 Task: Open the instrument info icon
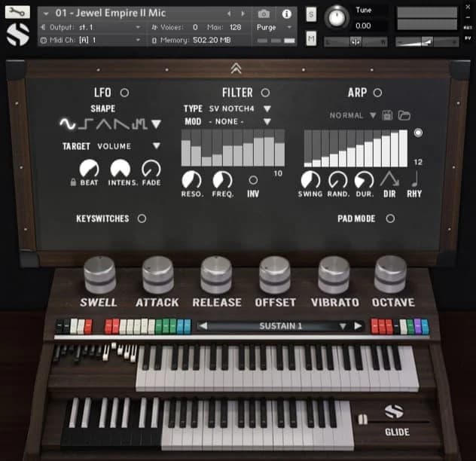coord(286,14)
